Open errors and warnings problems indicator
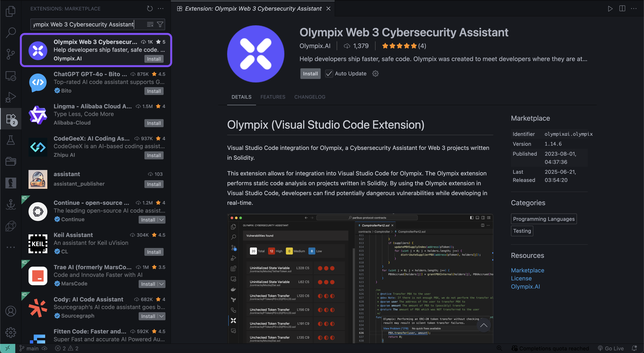Screen dimensions: 644x353 click(x=67, y=348)
